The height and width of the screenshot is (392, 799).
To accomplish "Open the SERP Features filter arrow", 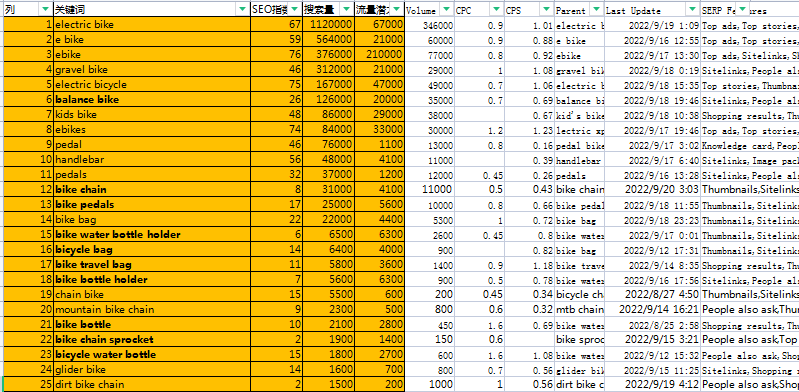I will pos(742,9).
